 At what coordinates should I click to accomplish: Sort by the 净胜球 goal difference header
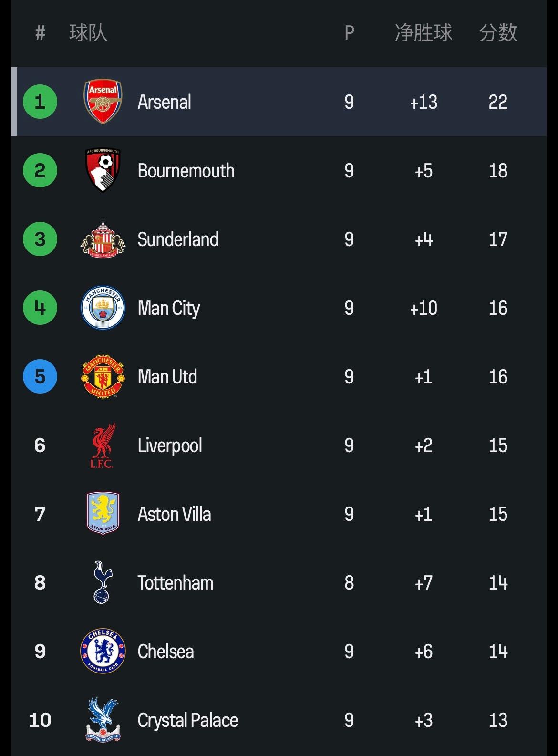[424, 33]
